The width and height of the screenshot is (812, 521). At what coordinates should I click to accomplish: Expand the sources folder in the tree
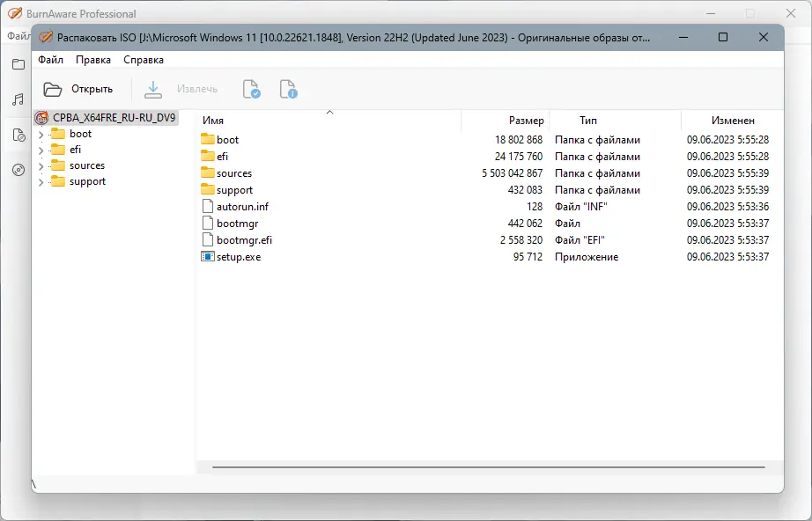[x=41, y=166]
